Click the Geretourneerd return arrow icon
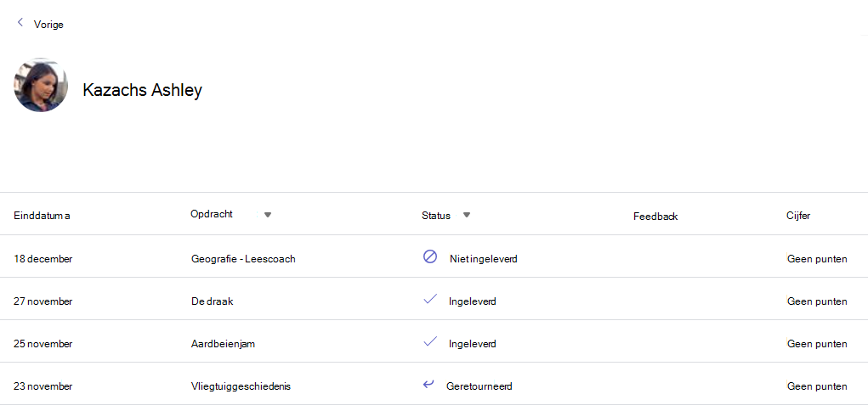The image size is (868, 411). coord(428,384)
